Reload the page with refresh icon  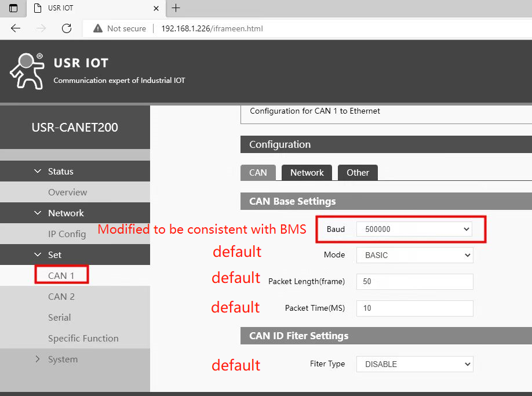[67, 28]
